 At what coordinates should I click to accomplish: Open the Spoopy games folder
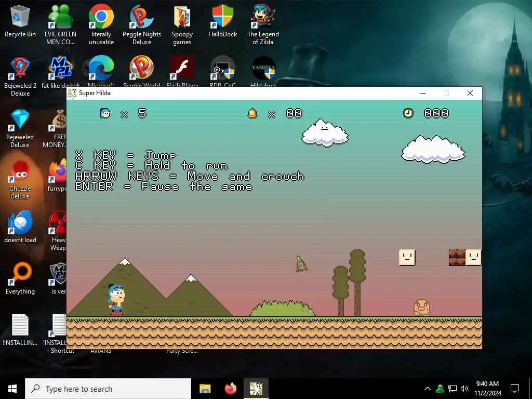(x=182, y=24)
